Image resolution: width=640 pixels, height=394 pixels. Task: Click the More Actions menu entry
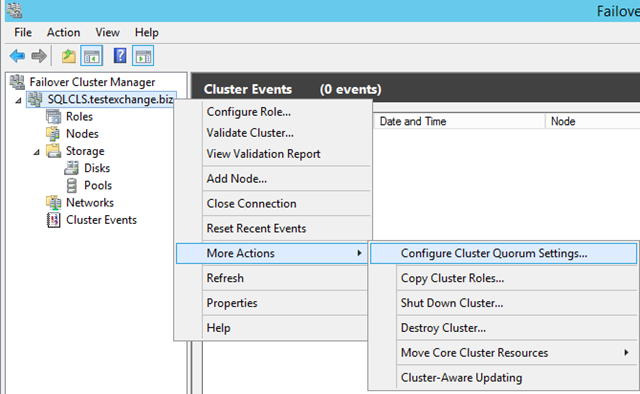point(272,253)
